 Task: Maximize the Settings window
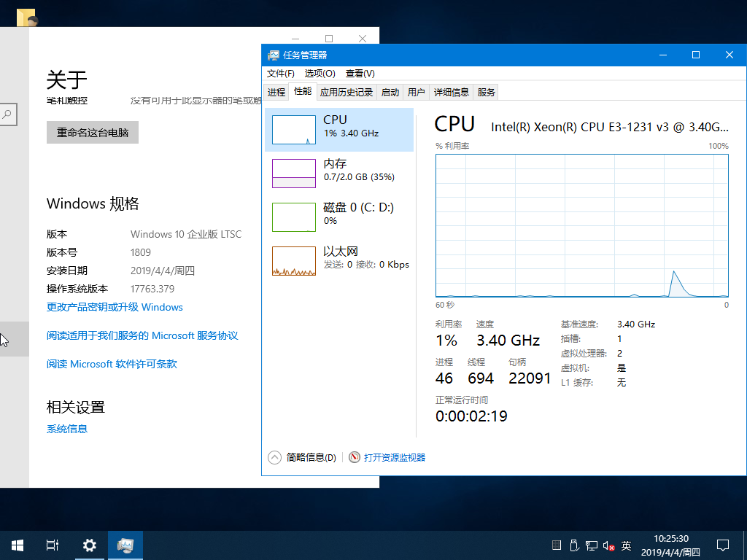(329, 39)
